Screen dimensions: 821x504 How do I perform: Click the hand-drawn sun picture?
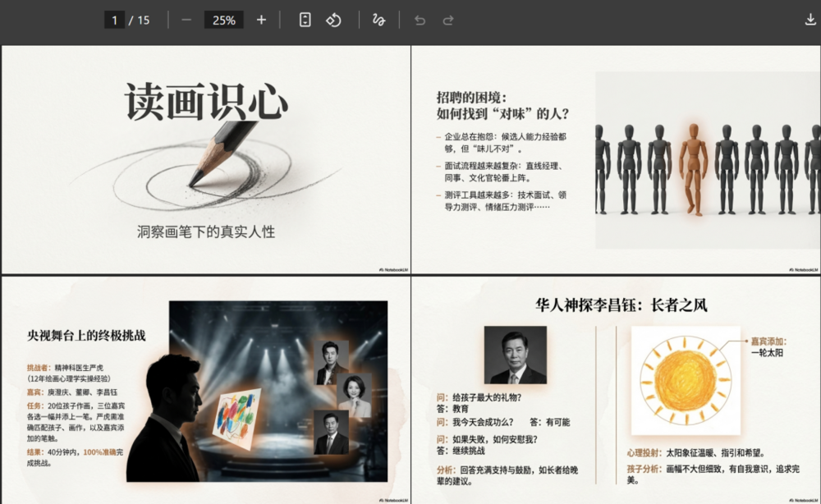[x=686, y=379]
